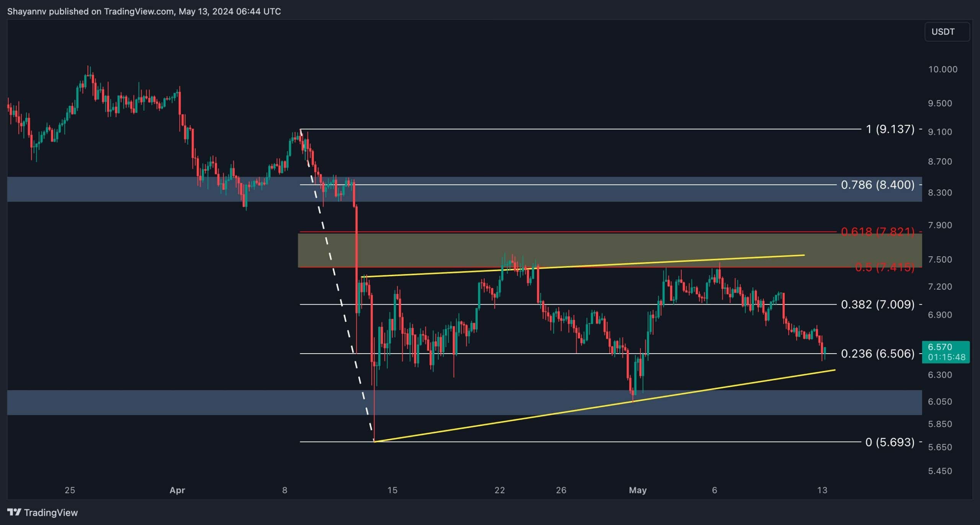Click the 6.300 price axis value
The image size is (980, 525).
[940, 375]
